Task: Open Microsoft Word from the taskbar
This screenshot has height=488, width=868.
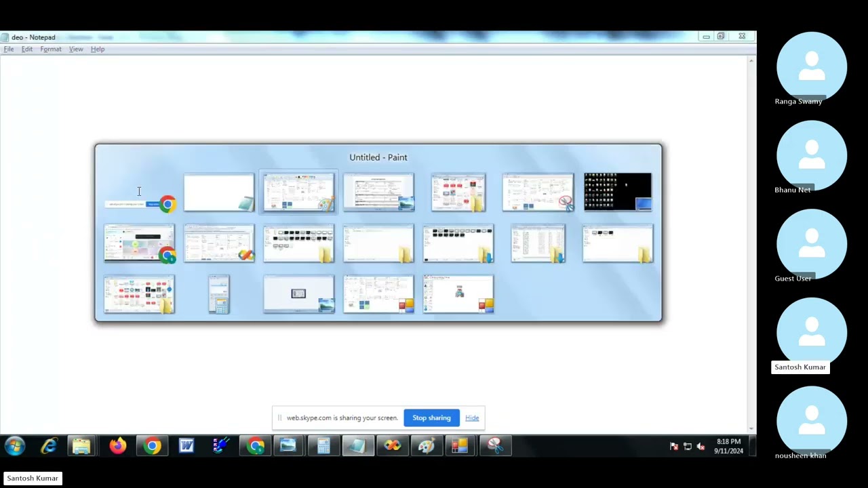Action: pyautogui.click(x=186, y=446)
